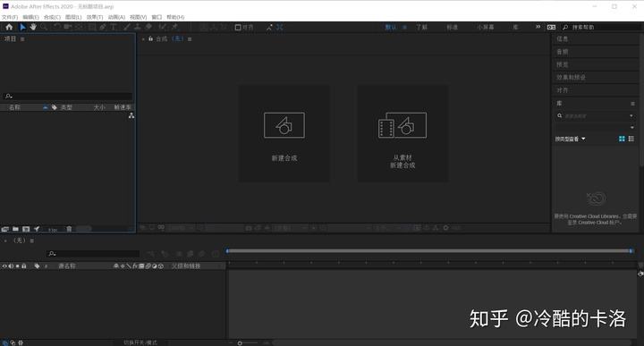Select the Selection arrow tool
This screenshot has width=644, height=346.
[22, 27]
